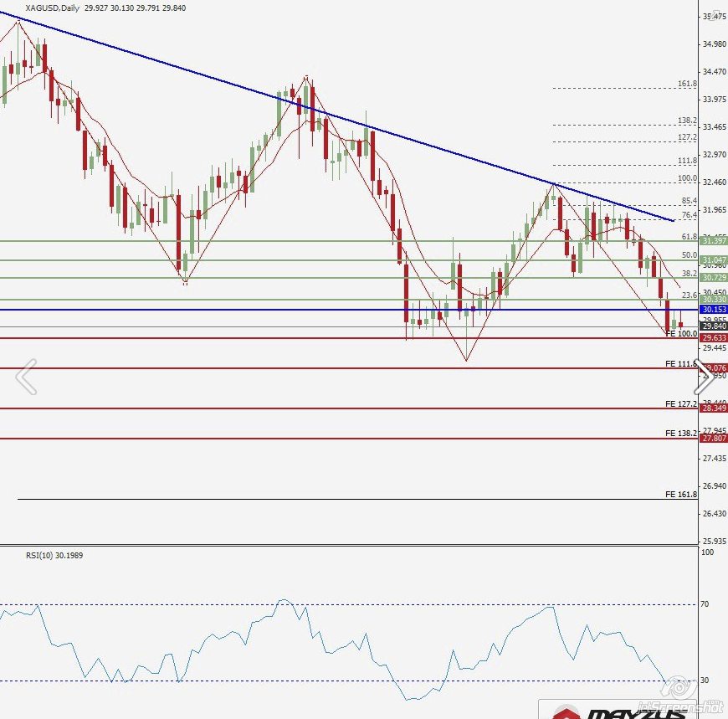Click the current price tag 29.840
The height and width of the screenshot is (719, 728).
714,326
